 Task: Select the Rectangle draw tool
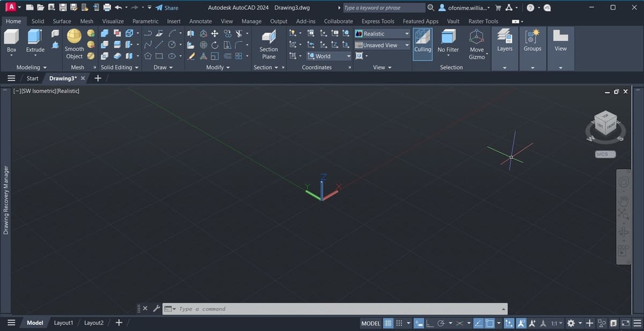[x=159, y=56]
